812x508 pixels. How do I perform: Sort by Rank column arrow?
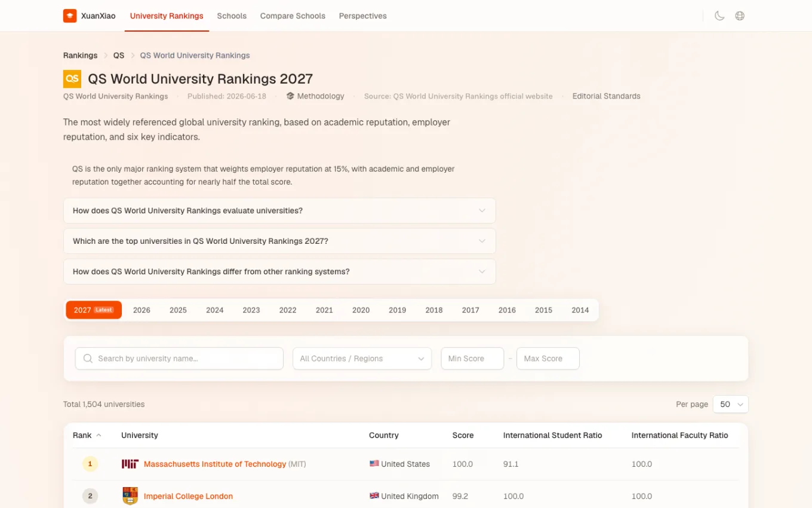pyautogui.click(x=99, y=436)
